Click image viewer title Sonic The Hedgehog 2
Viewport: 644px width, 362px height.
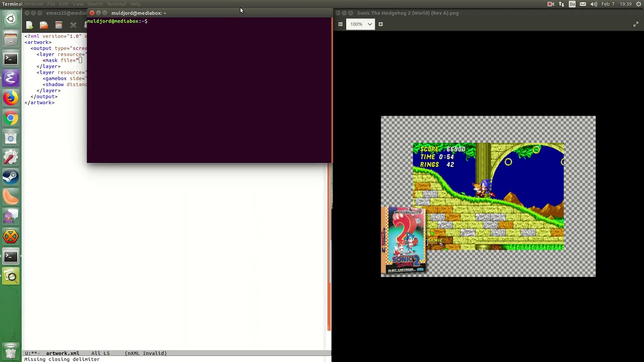pyautogui.click(x=408, y=13)
